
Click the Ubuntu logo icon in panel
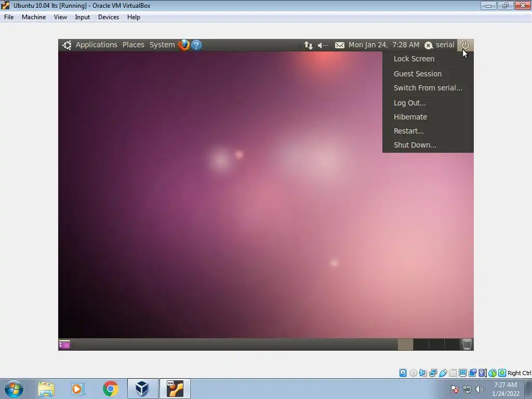pos(67,45)
